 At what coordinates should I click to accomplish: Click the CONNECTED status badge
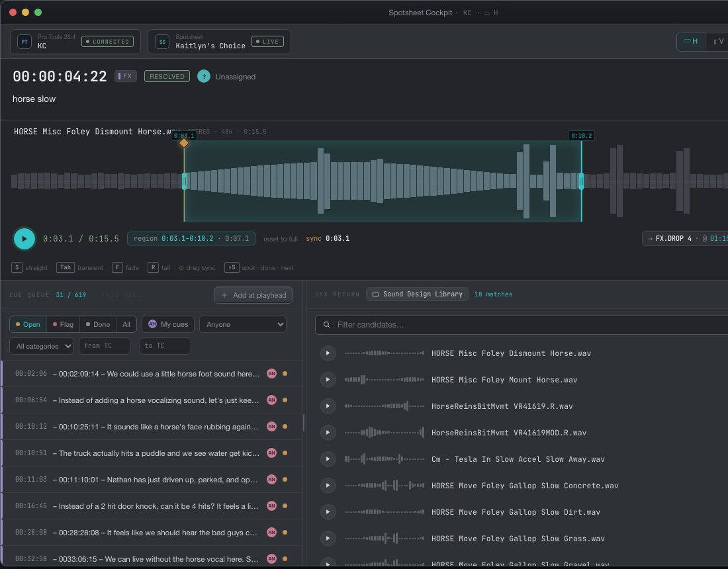[x=107, y=41]
